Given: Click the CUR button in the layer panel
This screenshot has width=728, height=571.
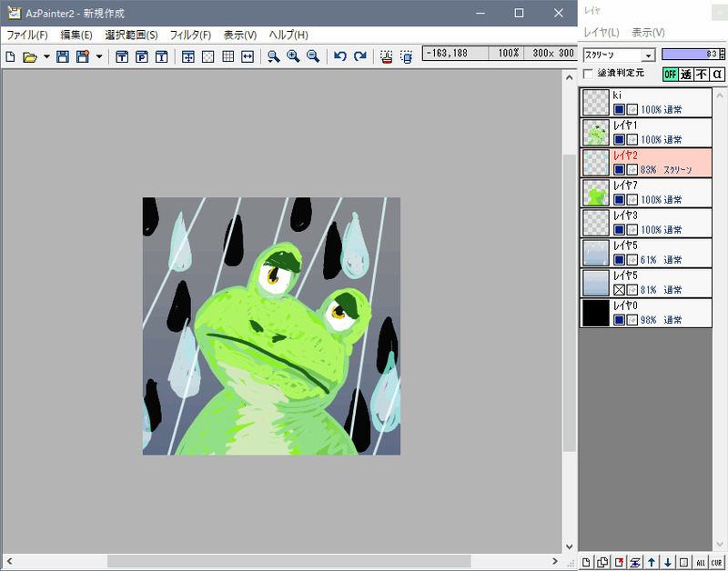Looking at the screenshot, I should point(716,562).
